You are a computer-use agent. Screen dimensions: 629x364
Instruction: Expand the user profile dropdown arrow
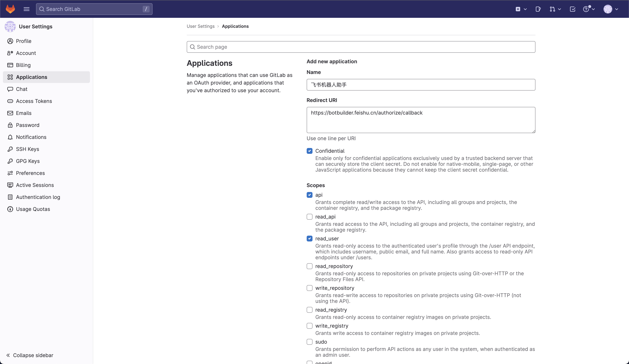(616, 9)
